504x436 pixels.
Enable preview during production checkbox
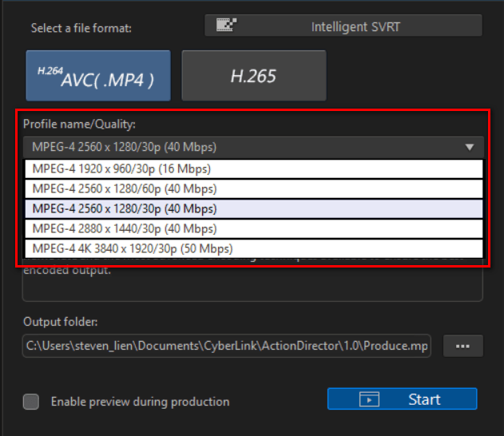pyautogui.click(x=31, y=402)
